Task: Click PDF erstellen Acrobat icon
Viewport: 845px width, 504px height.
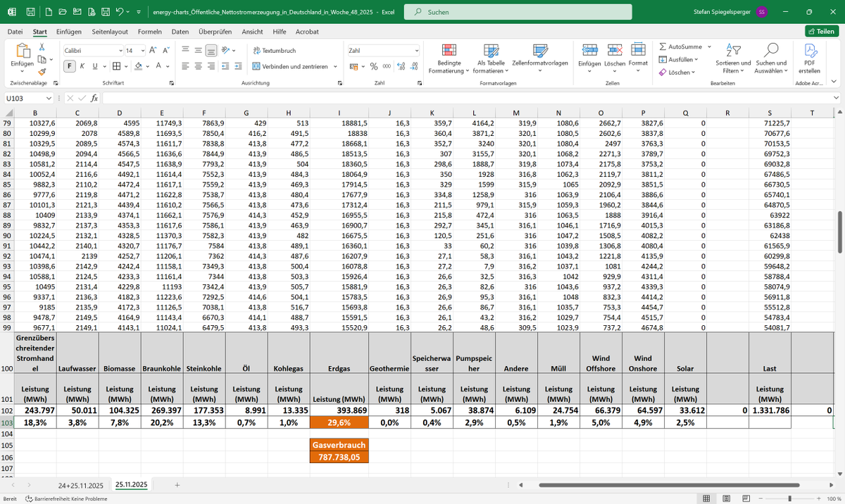Action: (x=810, y=58)
